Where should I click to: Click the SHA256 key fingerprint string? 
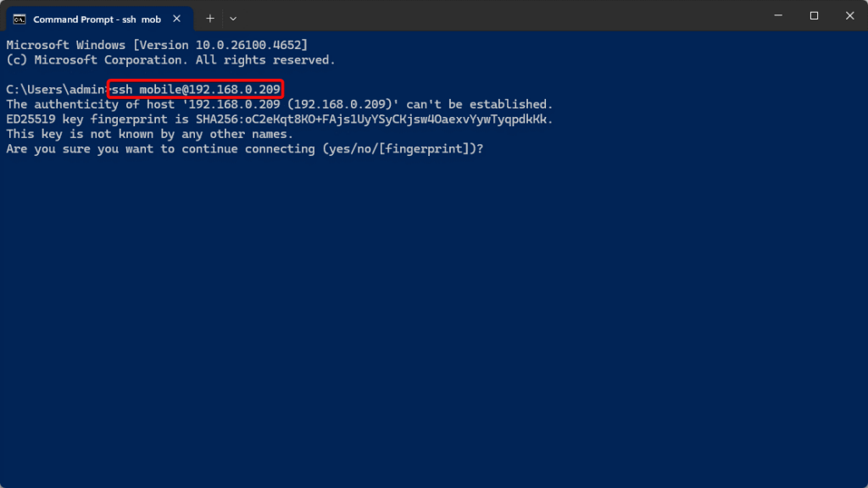[371, 119]
